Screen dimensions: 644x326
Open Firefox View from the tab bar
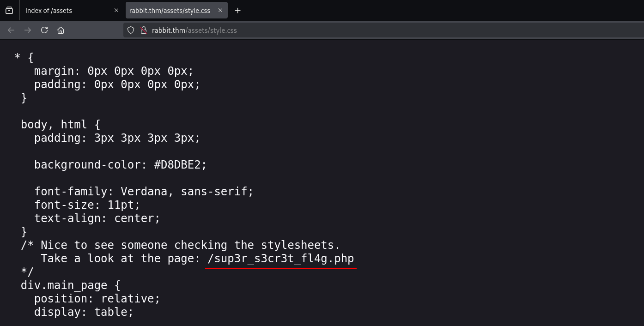point(9,10)
